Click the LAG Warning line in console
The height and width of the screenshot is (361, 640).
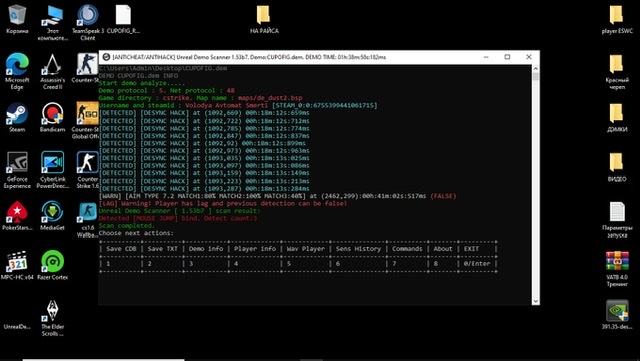(x=223, y=203)
